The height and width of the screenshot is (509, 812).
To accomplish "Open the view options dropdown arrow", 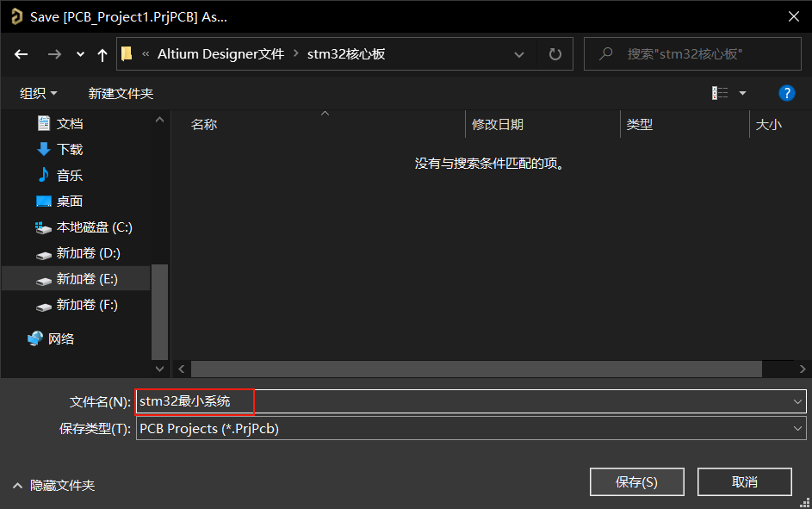I will click(x=742, y=93).
